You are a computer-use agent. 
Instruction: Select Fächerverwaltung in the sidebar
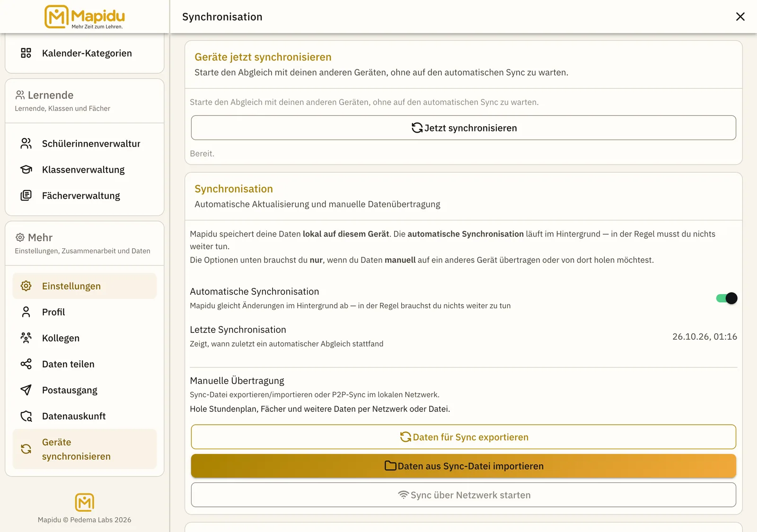coord(85,195)
